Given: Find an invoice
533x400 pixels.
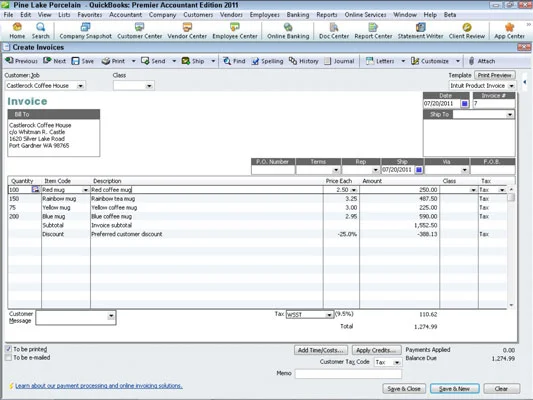Looking at the screenshot, I should pyautogui.click(x=234, y=61).
